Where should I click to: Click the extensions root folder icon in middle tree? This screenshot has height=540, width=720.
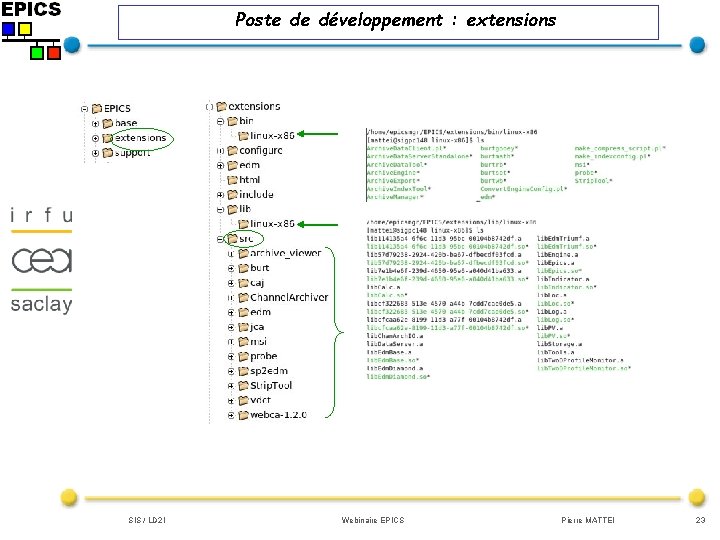tap(221, 107)
